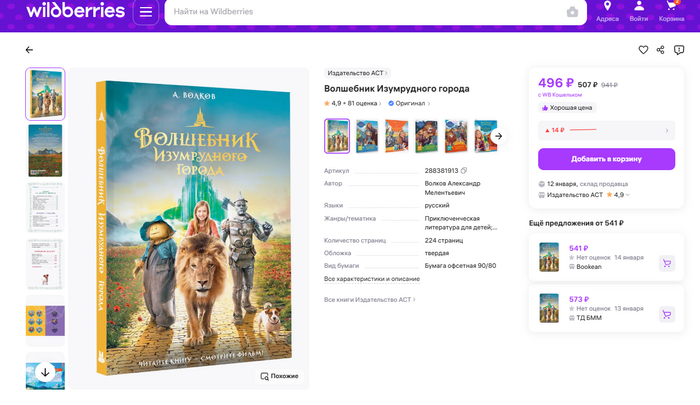Share this product via share icon
This screenshot has width=700, height=405.
[661, 50]
